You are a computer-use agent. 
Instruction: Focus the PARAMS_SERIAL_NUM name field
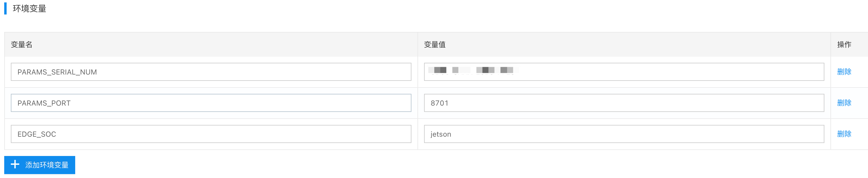(x=211, y=72)
